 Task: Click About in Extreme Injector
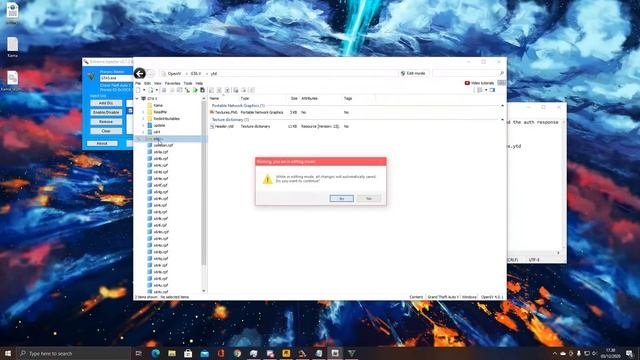tap(102, 143)
